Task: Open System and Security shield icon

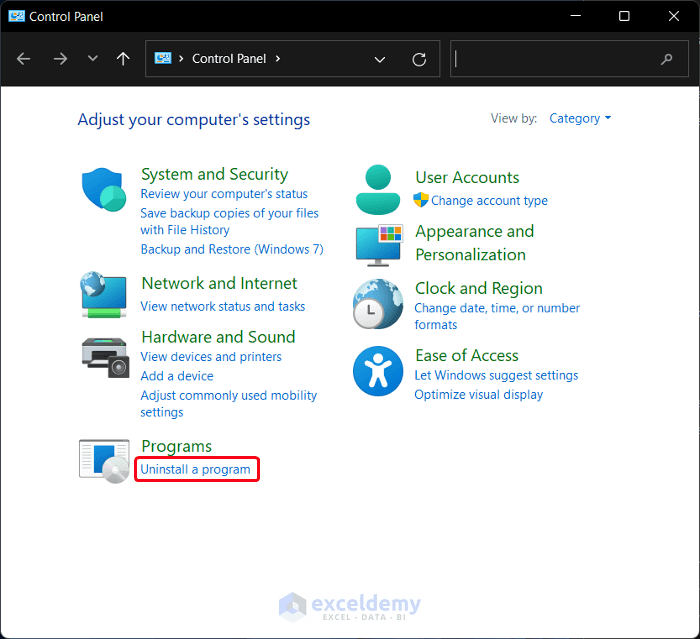Action: coord(104,189)
